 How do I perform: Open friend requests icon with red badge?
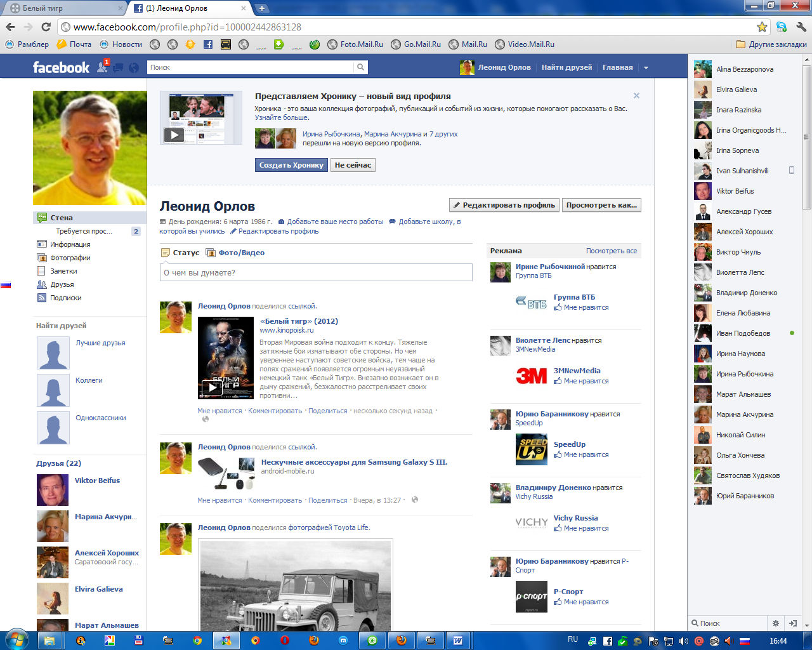coord(103,67)
